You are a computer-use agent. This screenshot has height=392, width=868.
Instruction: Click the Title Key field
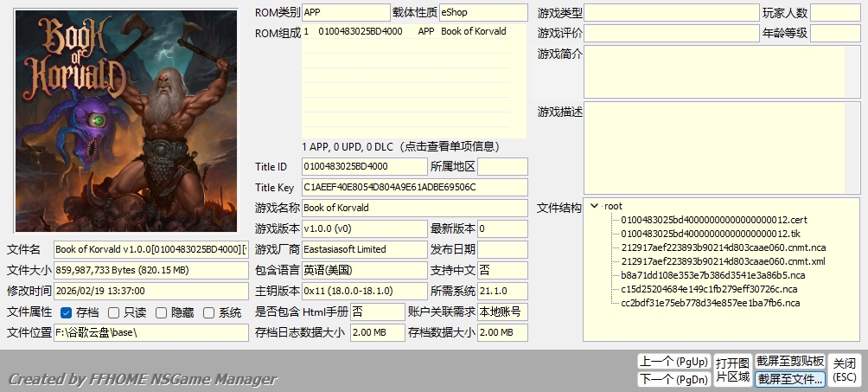pyautogui.click(x=414, y=187)
